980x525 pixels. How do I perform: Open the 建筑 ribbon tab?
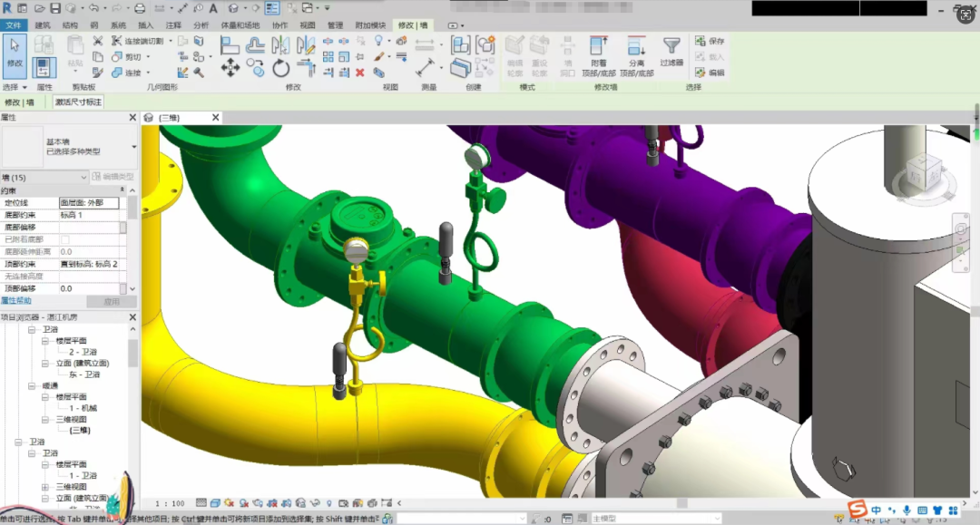[x=43, y=25]
